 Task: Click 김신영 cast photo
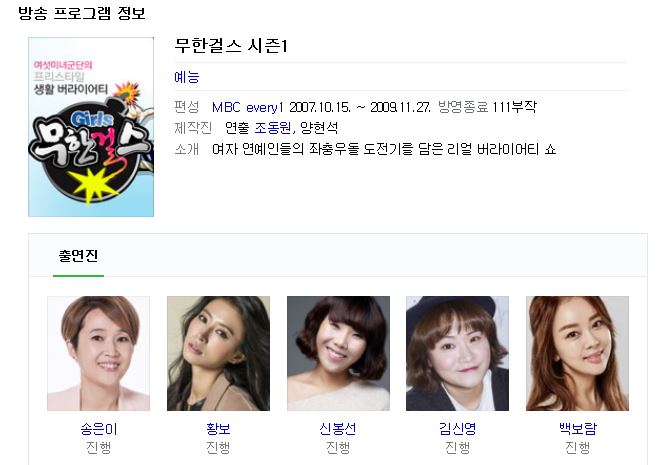[457, 353]
